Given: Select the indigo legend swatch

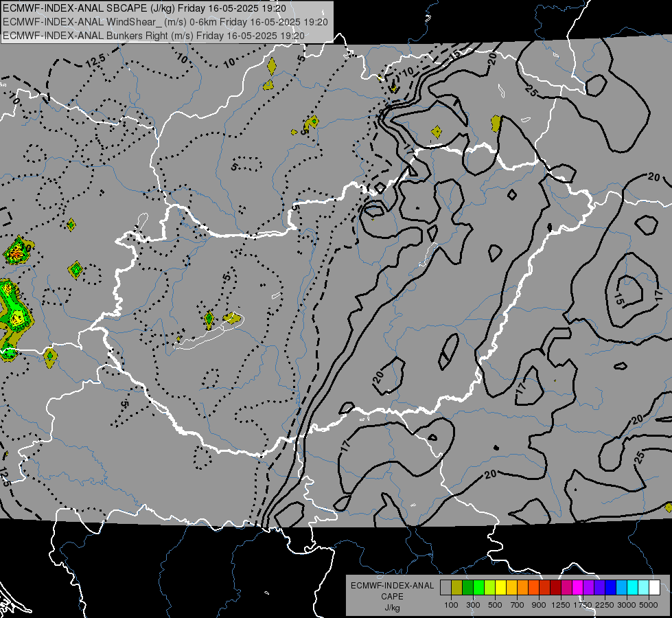Looking at the screenshot, I should [599, 588].
